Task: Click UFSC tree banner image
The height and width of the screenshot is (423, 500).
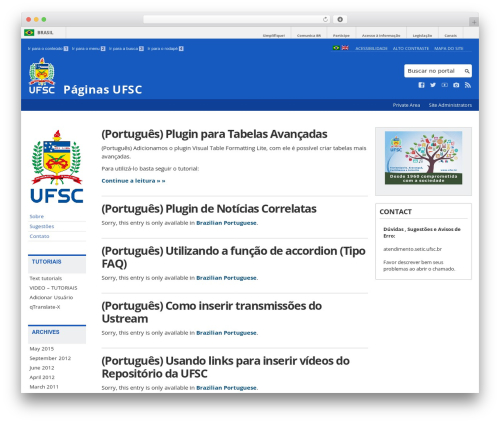Action: point(423,158)
